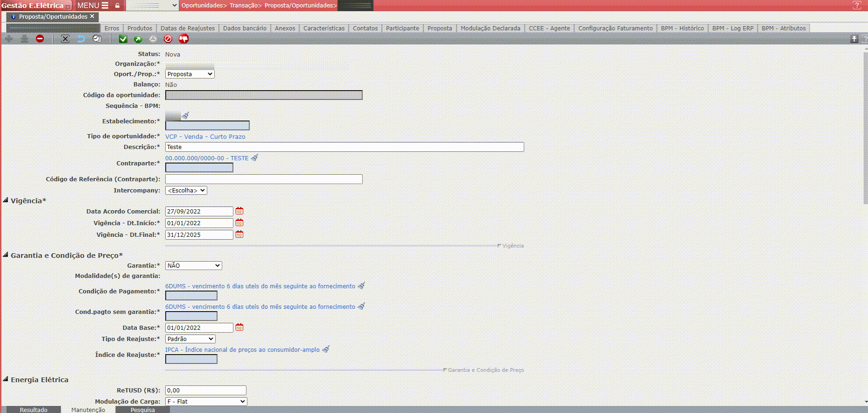Screen dimensions: 868x413
Task: Switch to the Produtos tab
Action: pyautogui.click(x=140, y=28)
